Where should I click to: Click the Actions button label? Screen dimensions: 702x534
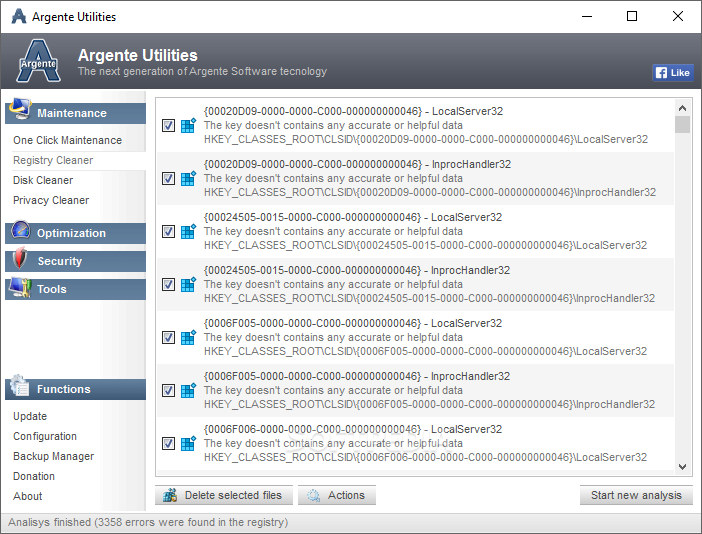pyautogui.click(x=346, y=495)
